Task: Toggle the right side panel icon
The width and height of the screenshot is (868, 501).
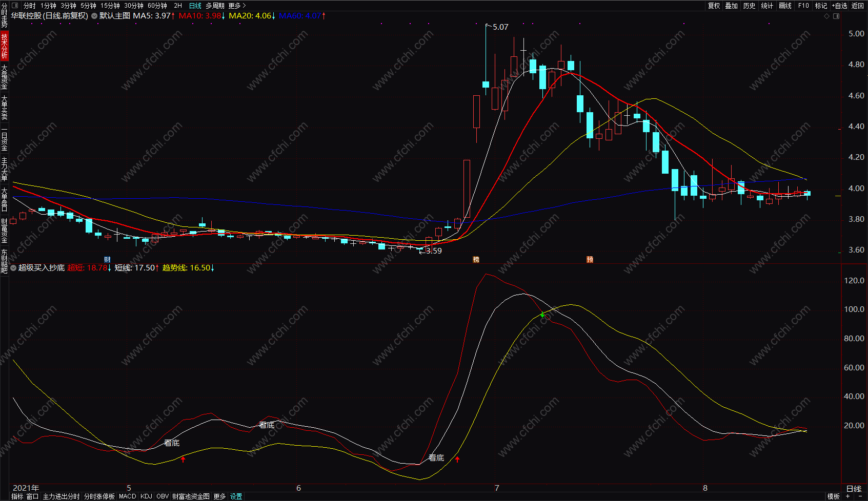Action: point(836,16)
